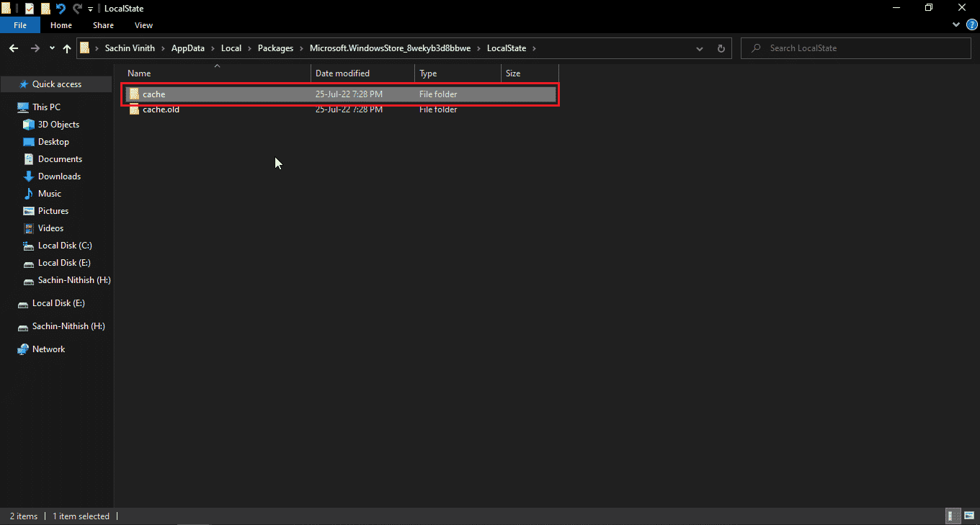The image size is (980, 525).
Task: Open Music in the sidebar
Action: pyautogui.click(x=50, y=194)
